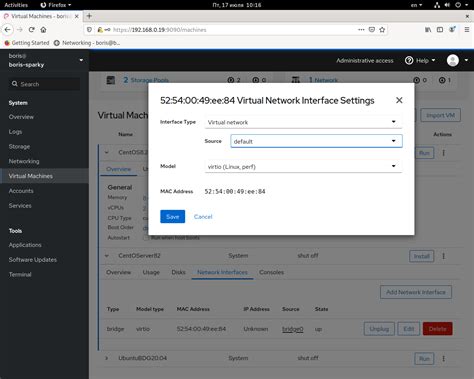Viewport: 474px width, 379px height.
Task: Open the page actions three-dot menu
Action: coord(361,30)
